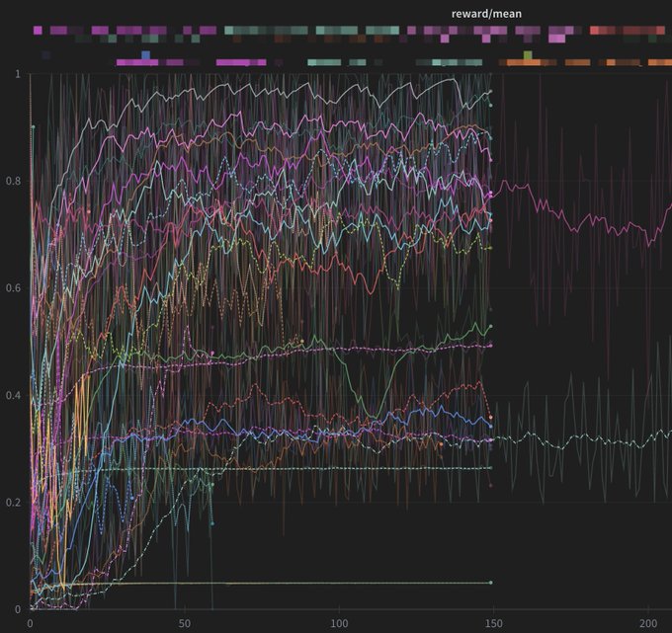This screenshot has height=633, width=672.
Task: Select the blue legend swatch in the legend
Action: [146, 54]
